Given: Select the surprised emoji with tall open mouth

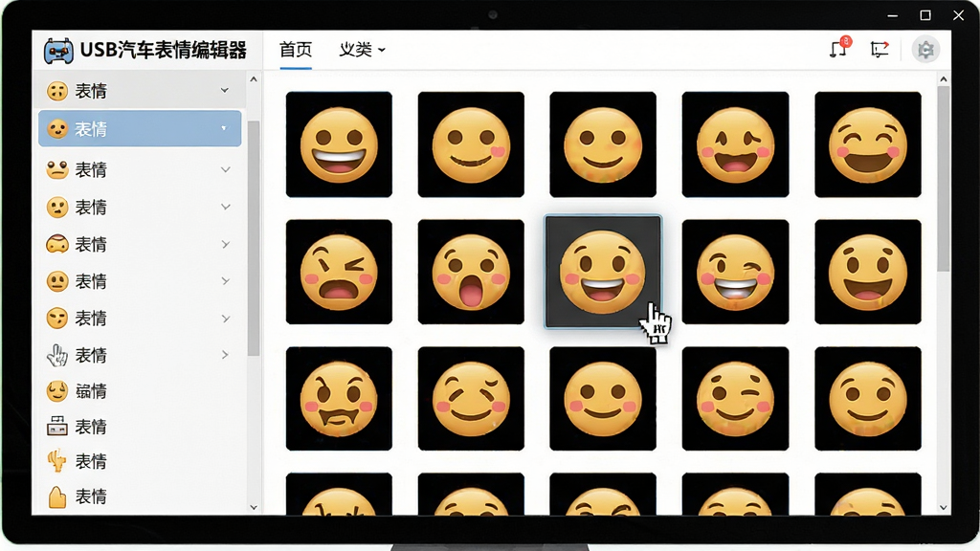Looking at the screenshot, I should point(471,272).
